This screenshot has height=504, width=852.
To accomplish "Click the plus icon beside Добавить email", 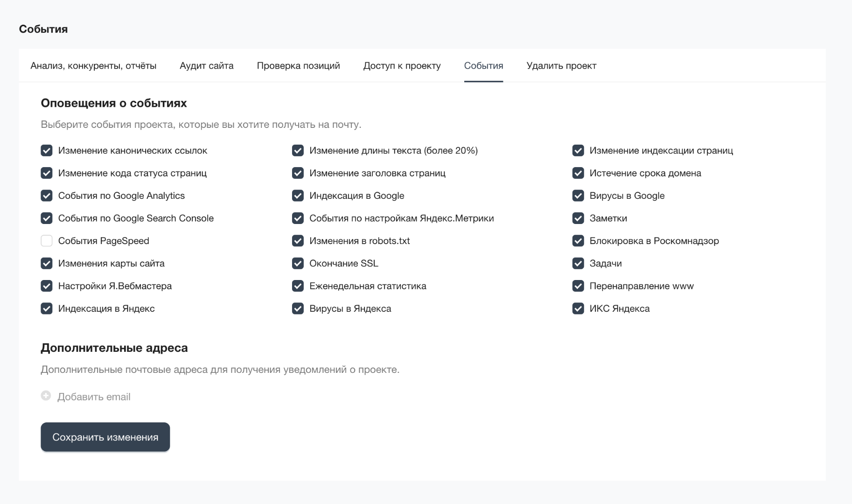I will coord(46,396).
